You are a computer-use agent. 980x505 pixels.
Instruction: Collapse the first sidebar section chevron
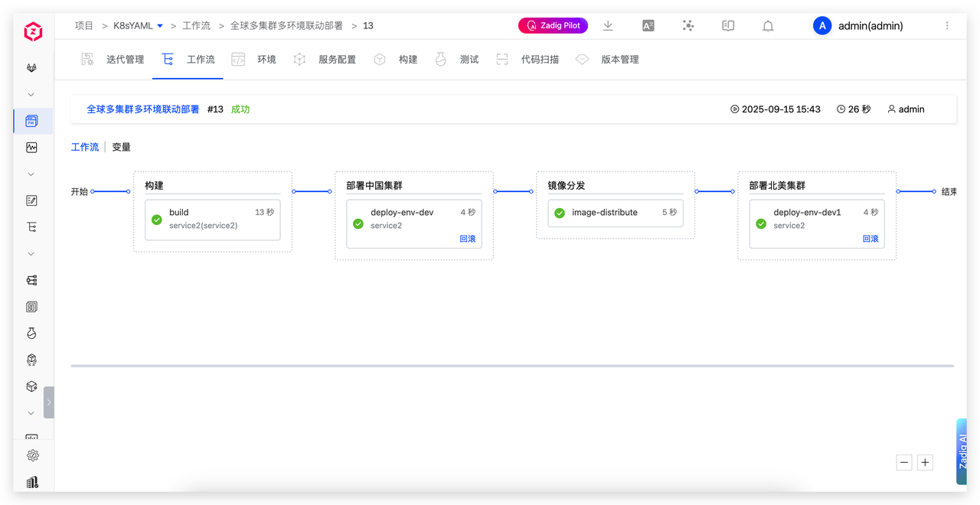click(x=31, y=95)
